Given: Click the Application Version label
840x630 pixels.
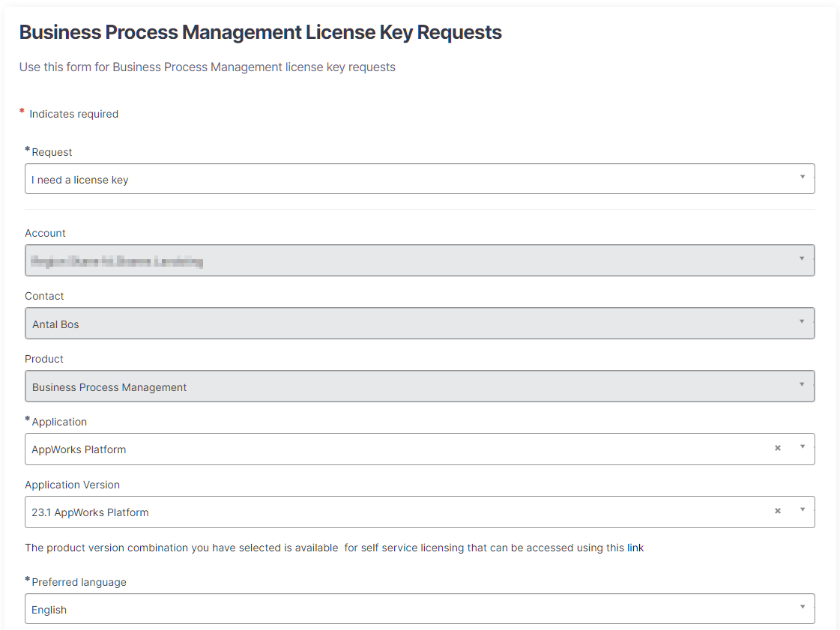Looking at the screenshot, I should (72, 485).
